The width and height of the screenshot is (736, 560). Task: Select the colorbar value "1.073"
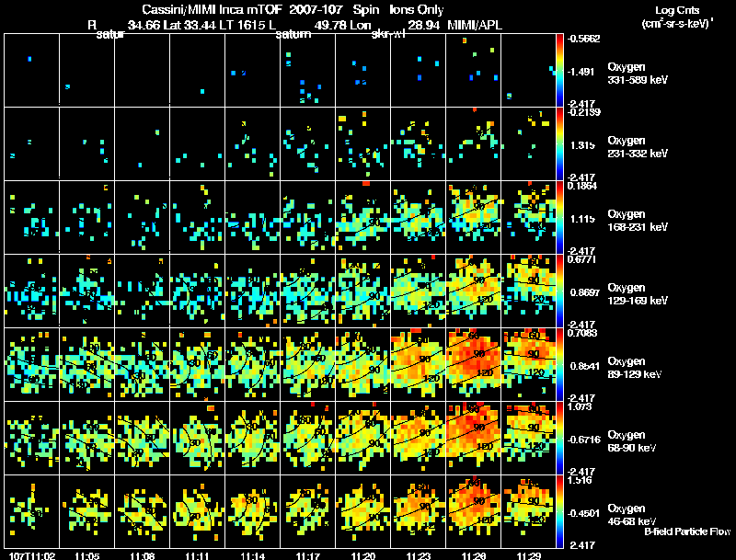[580, 406]
